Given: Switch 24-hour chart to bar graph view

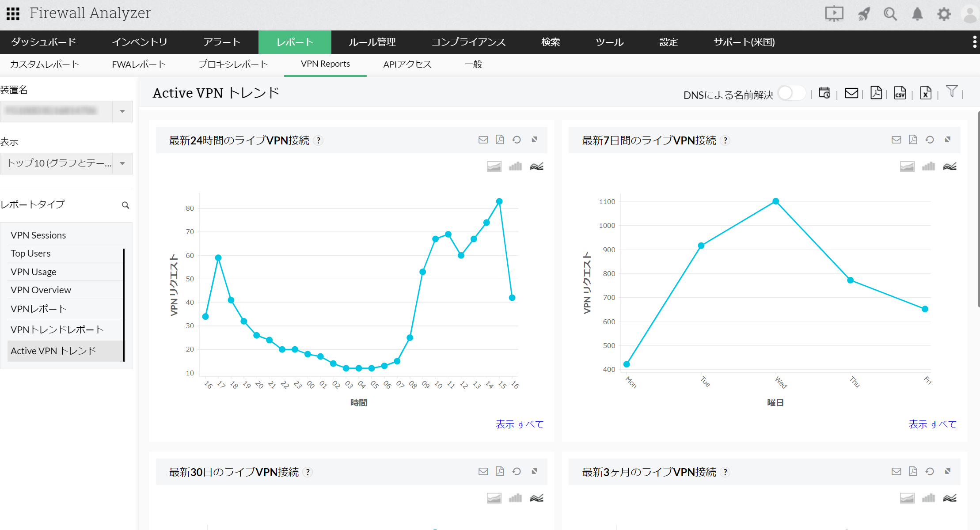Looking at the screenshot, I should coord(515,167).
